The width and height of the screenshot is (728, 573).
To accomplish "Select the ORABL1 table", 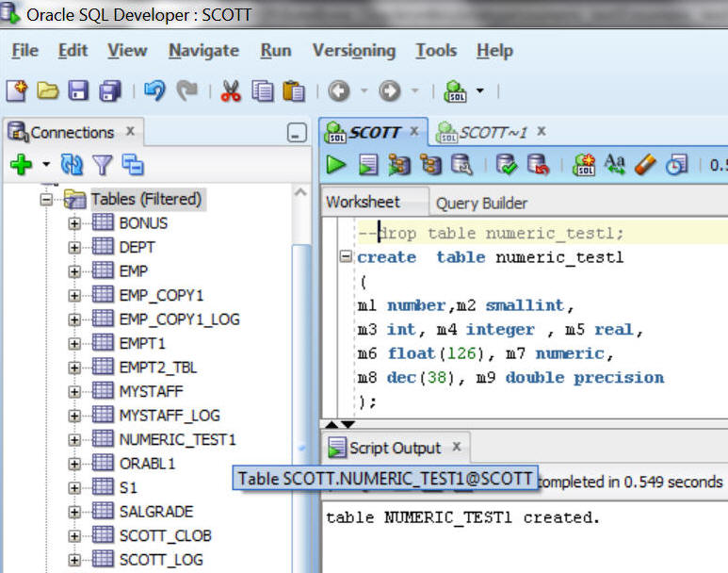I will (x=147, y=464).
